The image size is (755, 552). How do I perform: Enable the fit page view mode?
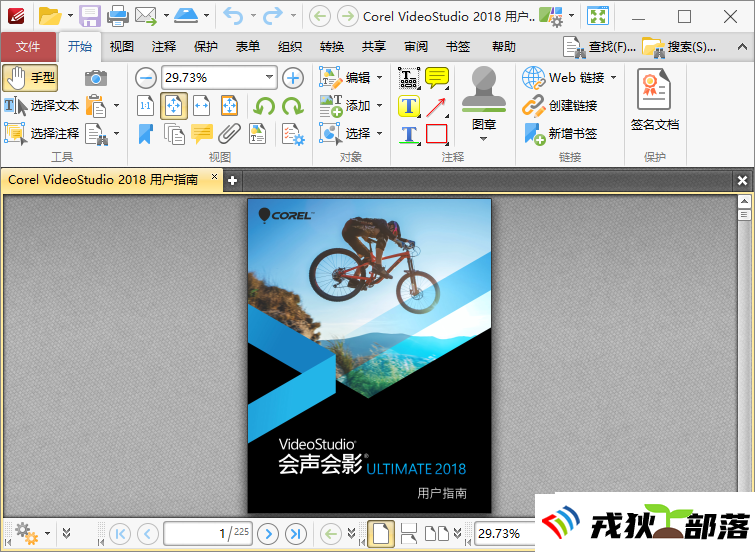click(174, 106)
